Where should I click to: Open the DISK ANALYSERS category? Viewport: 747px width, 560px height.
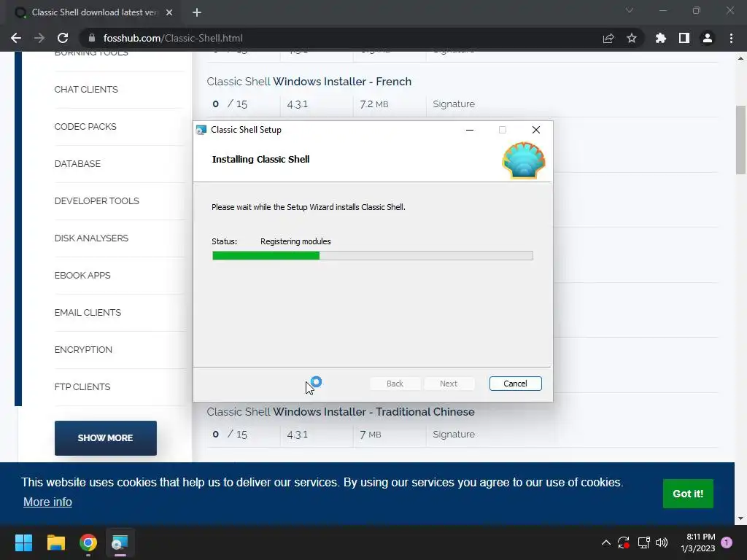click(91, 238)
